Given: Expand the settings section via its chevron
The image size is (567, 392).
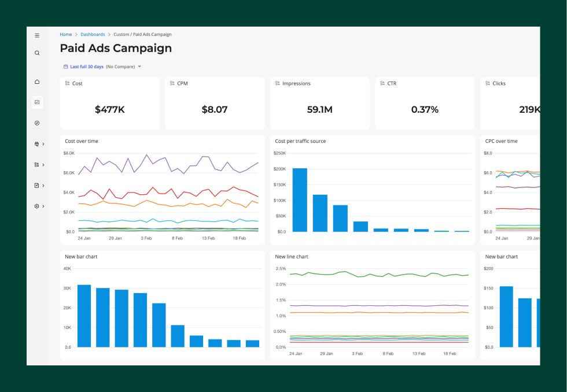Looking at the screenshot, I should pos(43,206).
